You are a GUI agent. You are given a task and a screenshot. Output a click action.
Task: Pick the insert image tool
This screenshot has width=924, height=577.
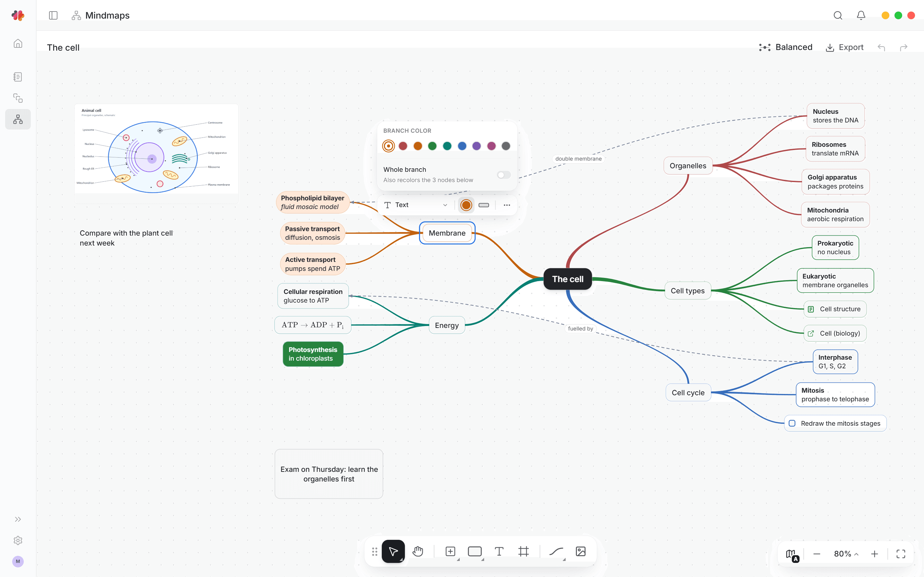(580, 551)
